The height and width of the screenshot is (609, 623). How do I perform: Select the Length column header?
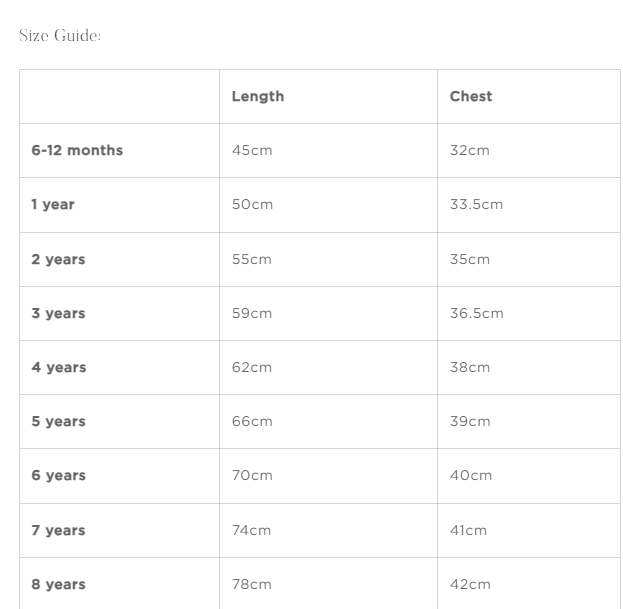point(258,96)
